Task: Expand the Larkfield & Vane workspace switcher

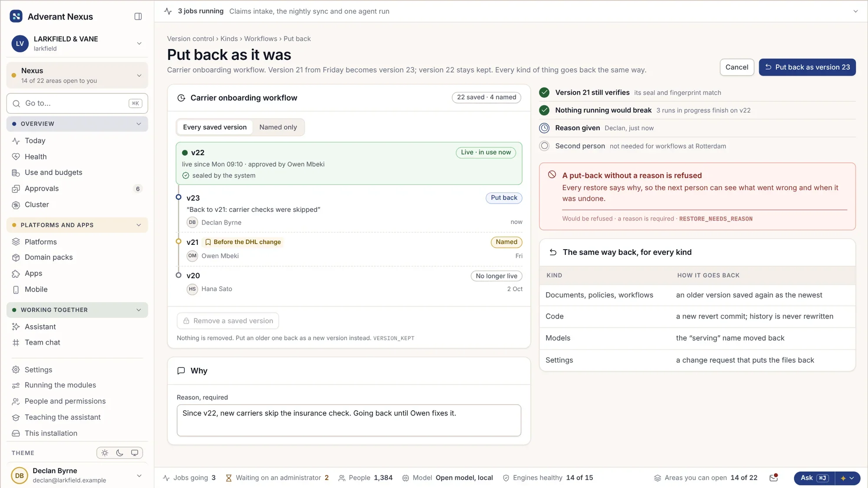Action: 77,43
